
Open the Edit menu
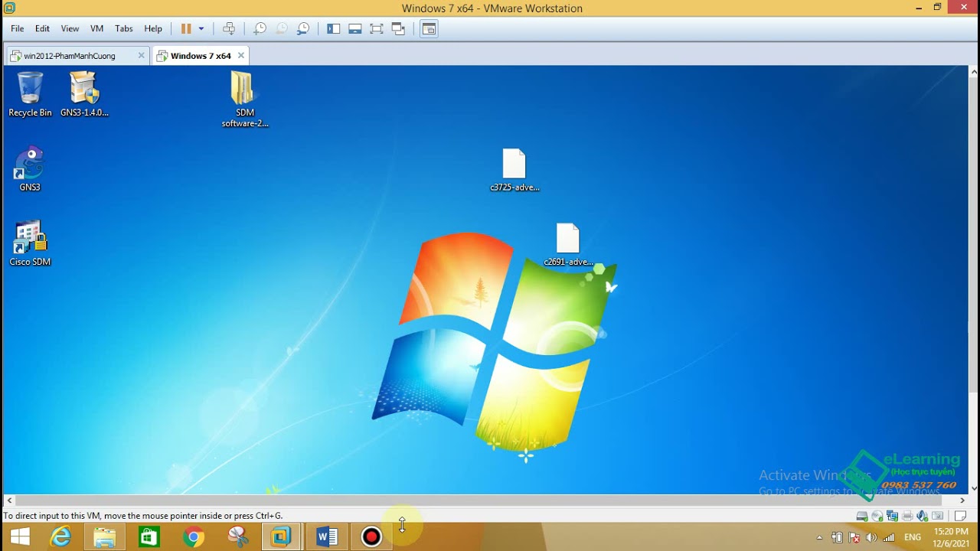pos(42,28)
